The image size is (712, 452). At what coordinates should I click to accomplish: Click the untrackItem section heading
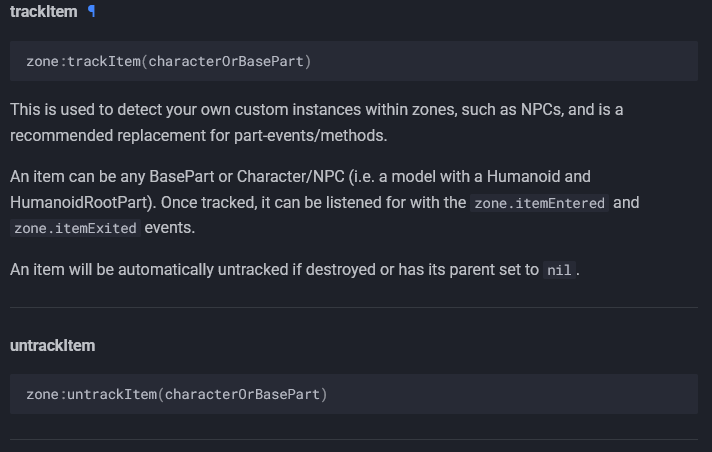pyautogui.click(x=53, y=346)
